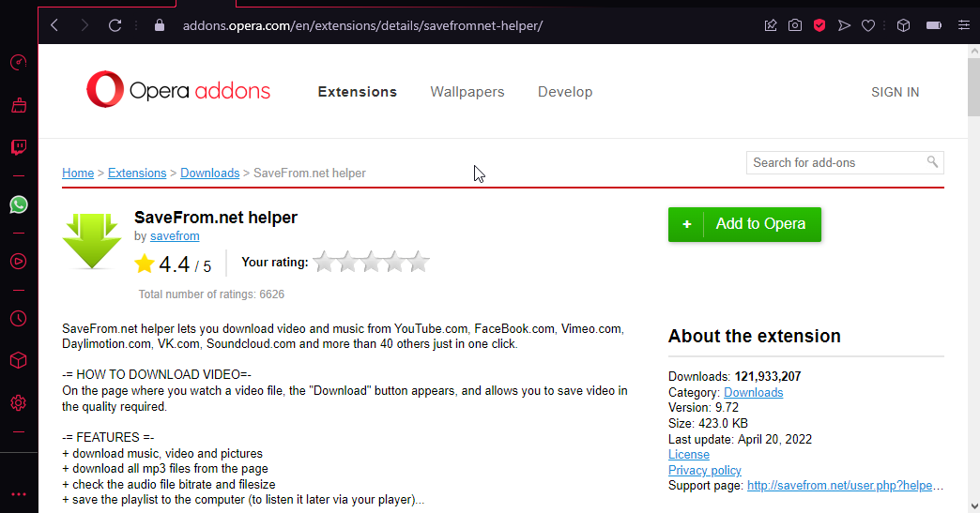Click the battery saver icon
Image resolution: width=980 pixels, height=513 pixels.
(934, 25)
